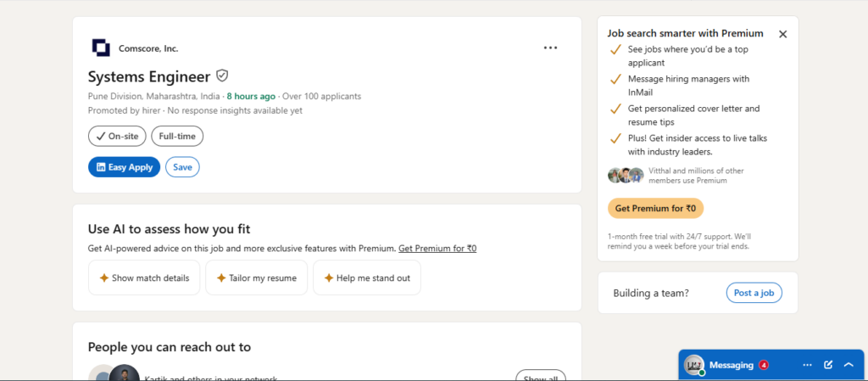Compose a new message using pencil icon

[828, 365]
